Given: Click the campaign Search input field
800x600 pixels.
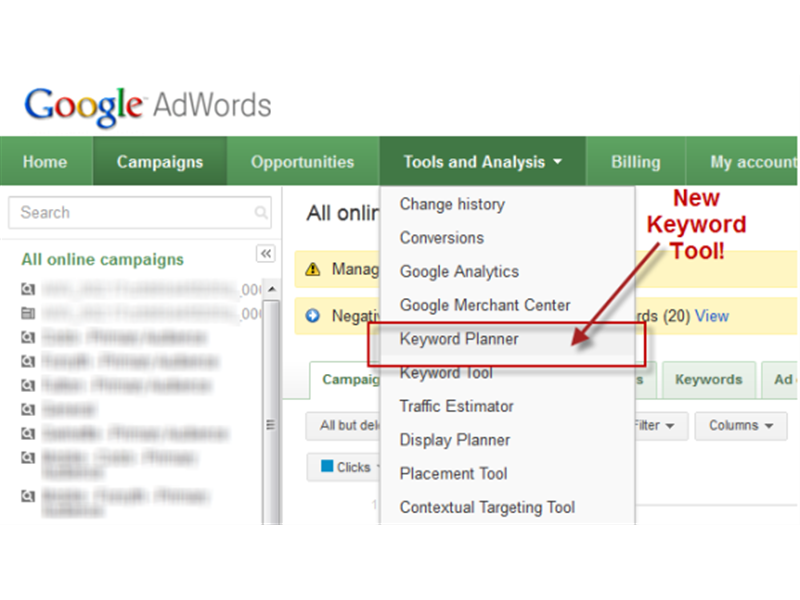Looking at the screenshot, I should point(140,212).
